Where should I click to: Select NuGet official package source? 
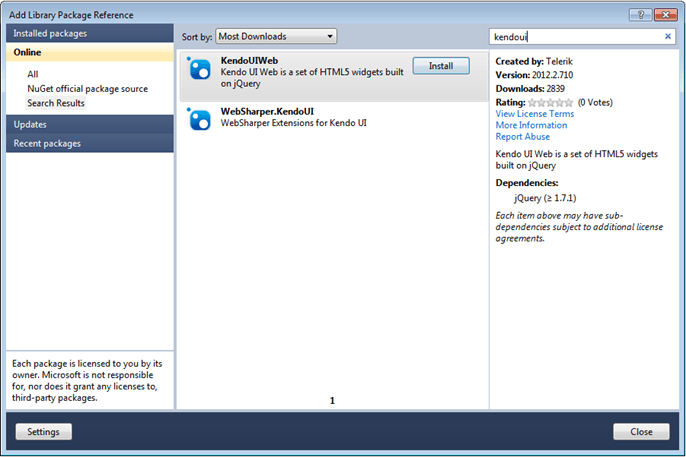(88, 89)
